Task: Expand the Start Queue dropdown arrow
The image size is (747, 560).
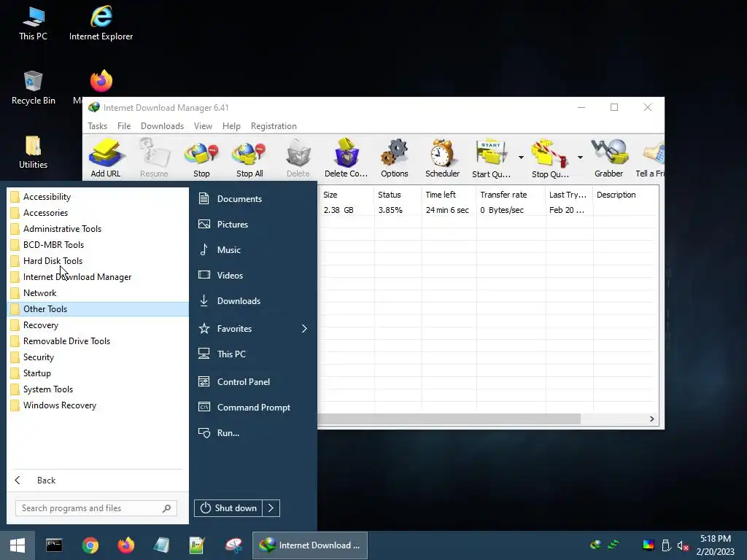Action: pyautogui.click(x=521, y=157)
